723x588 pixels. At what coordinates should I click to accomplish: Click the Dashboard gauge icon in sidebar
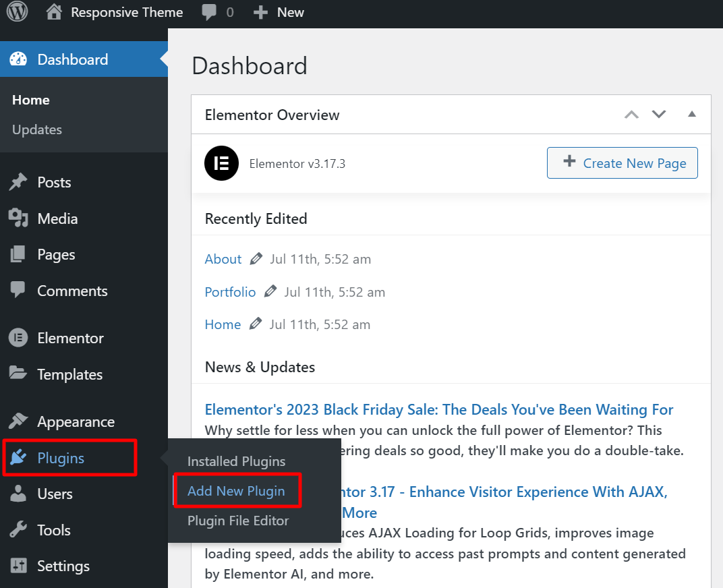pyautogui.click(x=18, y=59)
